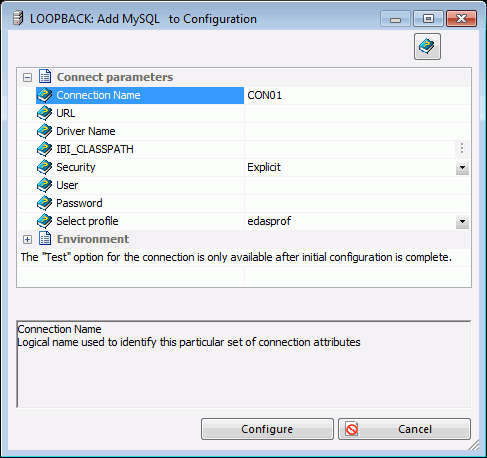Click the help icon beside Password
Viewport: 487px width, 458px height.
pos(44,203)
